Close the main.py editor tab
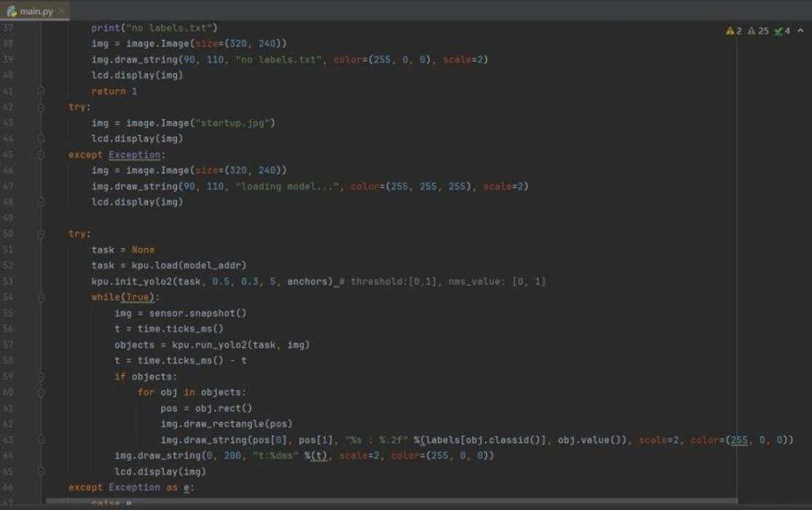The width and height of the screenshot is (812, 510). [x=61, y=11]
